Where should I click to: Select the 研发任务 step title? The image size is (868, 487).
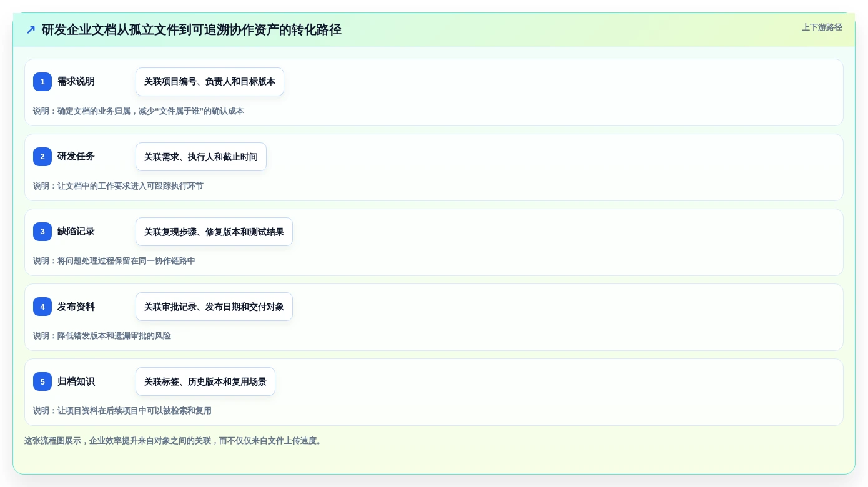click(x=76, y=157)
